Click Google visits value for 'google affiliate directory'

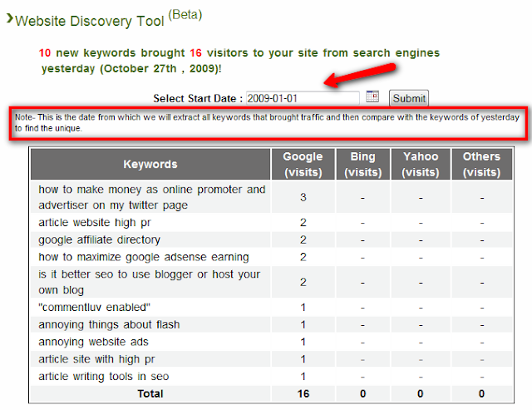[303, 240]
